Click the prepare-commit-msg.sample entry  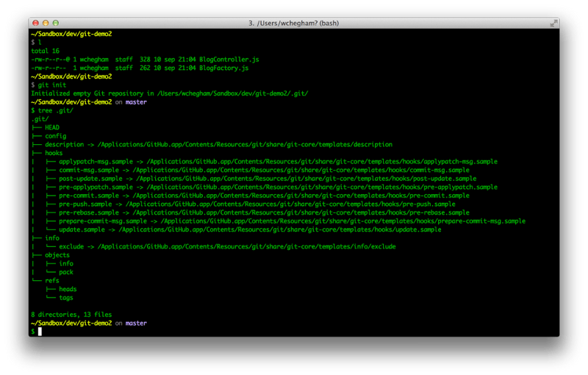pos(292,221)
